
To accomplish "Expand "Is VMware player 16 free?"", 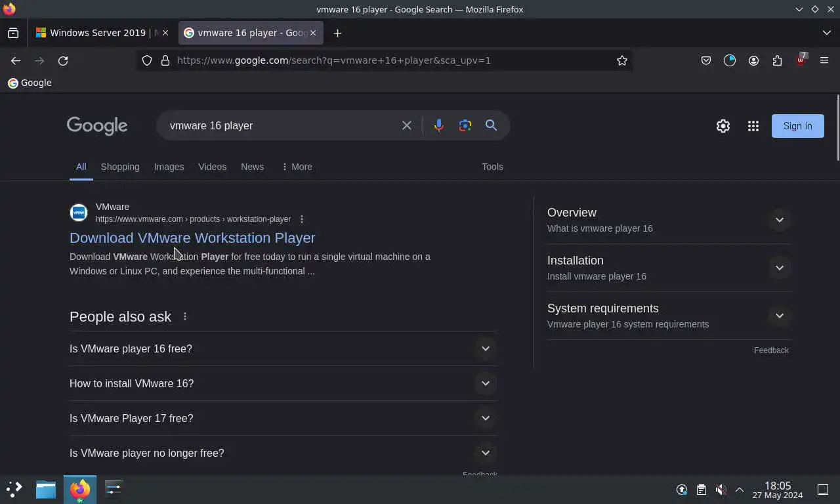I will click(x=283, y=348).
